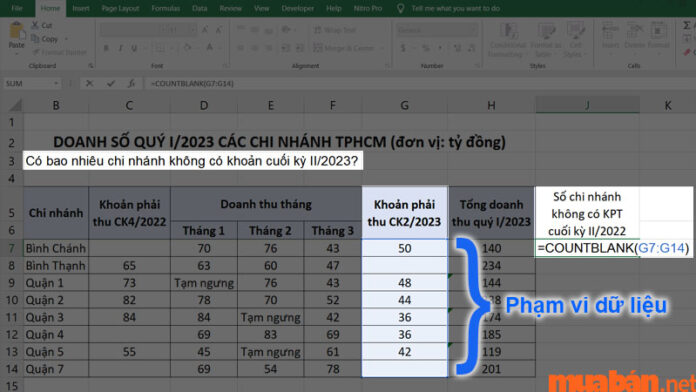
Task: Open the Font Color swatch button
Action: pyautogui.click(x=210, y=48)
